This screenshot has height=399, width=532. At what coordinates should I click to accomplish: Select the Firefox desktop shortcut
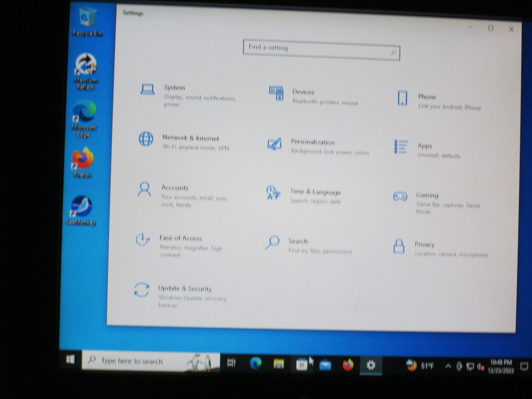pyautogui.click(x=83, y=163)
